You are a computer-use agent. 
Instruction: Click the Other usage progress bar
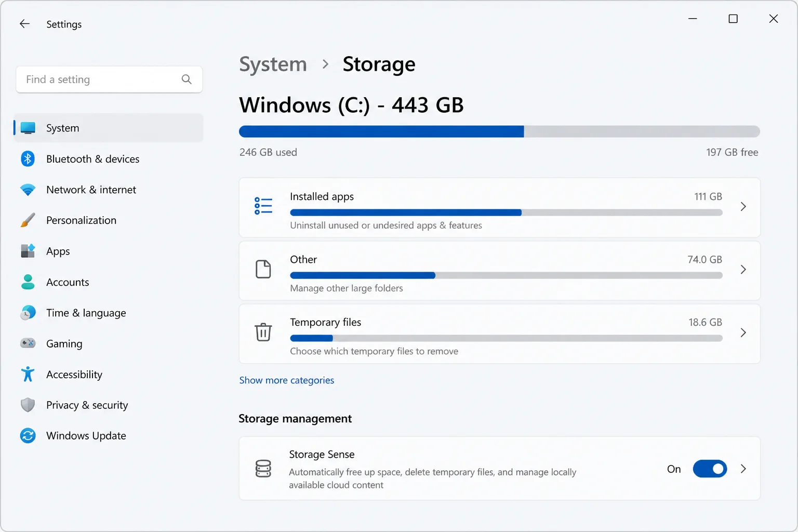(x=506, y=275)
